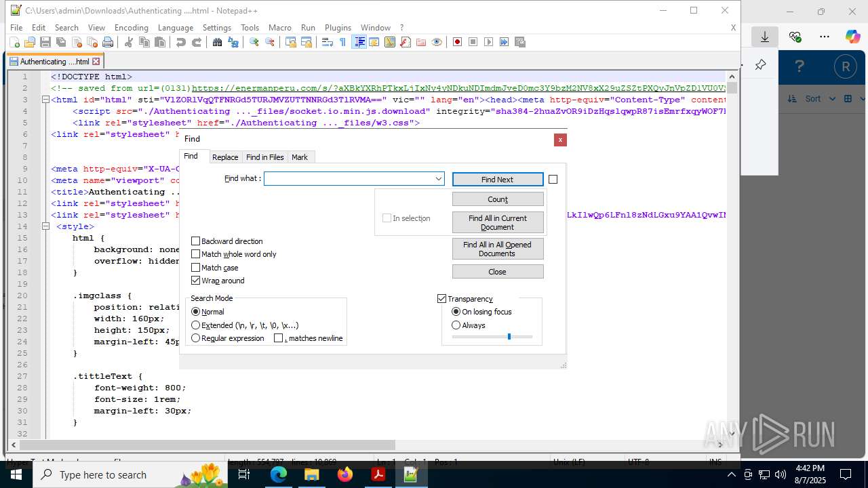Save recorded macro toolbar icon
This screenshot has height=488, width=868.
[x=519, y=42]
